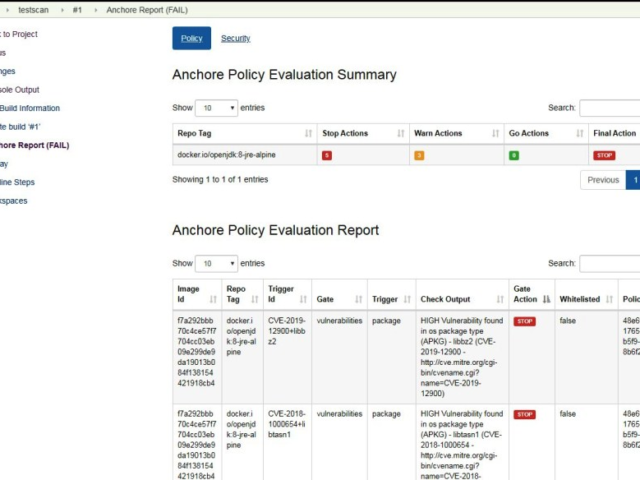Click build #1 in the breadcrumb
Screen dimensions: 640x480
[77, 10]
